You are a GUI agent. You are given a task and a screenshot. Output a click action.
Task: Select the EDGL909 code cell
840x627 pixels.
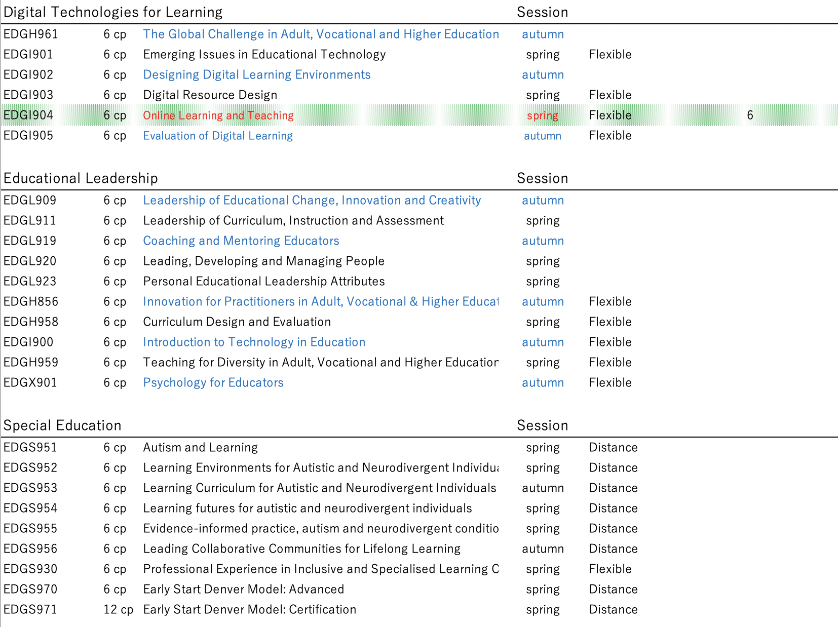click(x=30, y=200)
